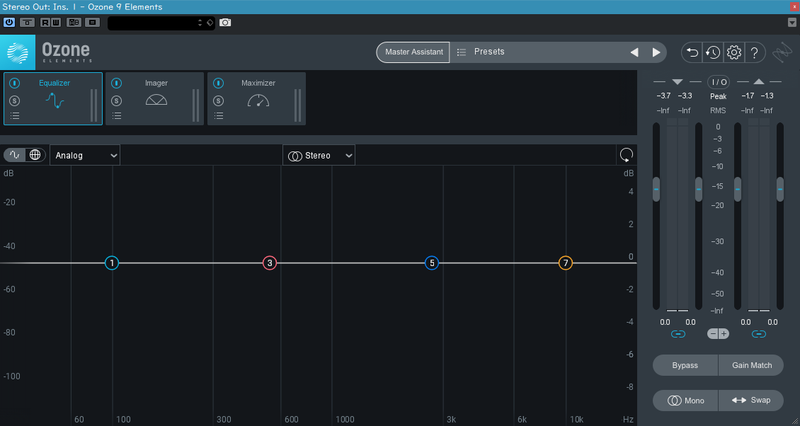Open the undo History clock icon
The image size is (800, 426).
tap(713, 52)
